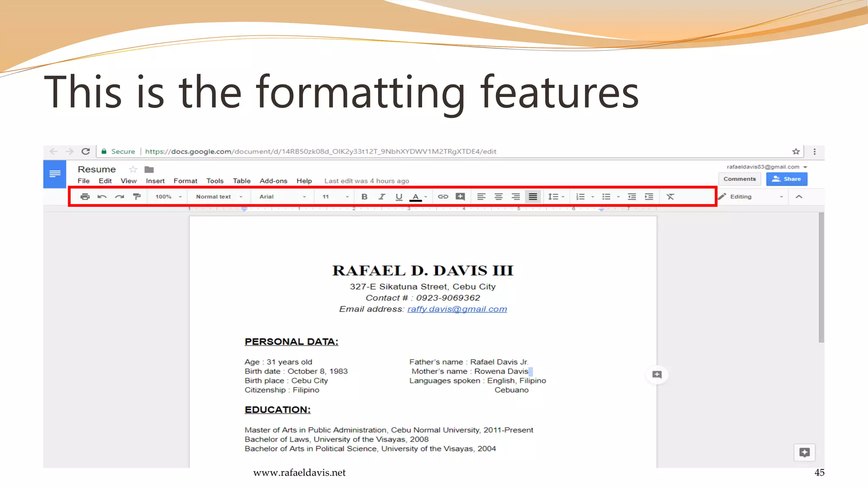
Task: Open the raffy.davis@gmail.com email link
Action: (457, 309)
